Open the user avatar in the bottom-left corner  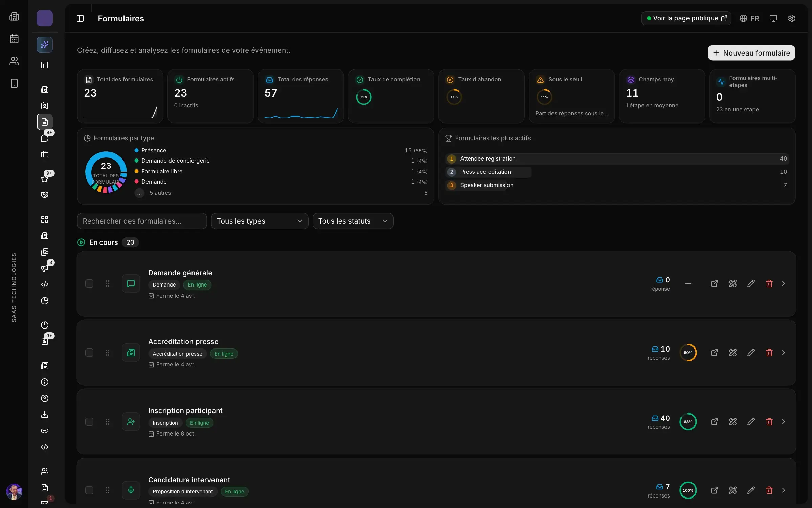pyautogui.click(x=14, y=491)
